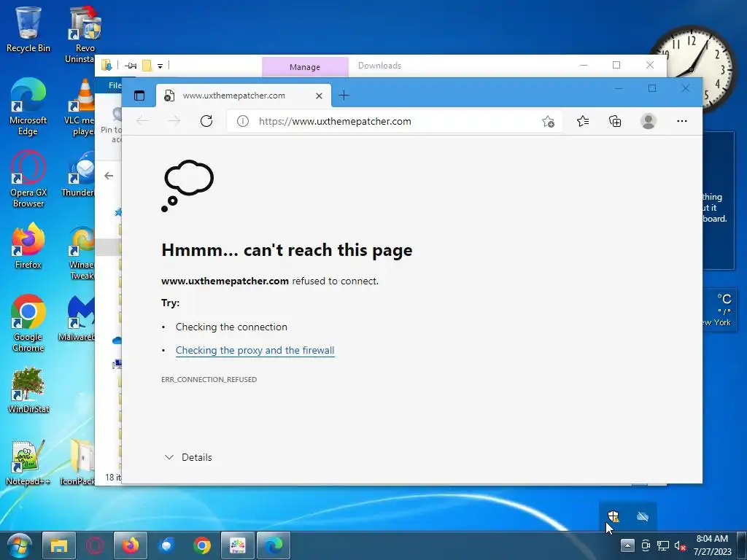Open the Revo Uninstaller desktop shortcut
Screen dimensions: 747x560
point(84,34)
